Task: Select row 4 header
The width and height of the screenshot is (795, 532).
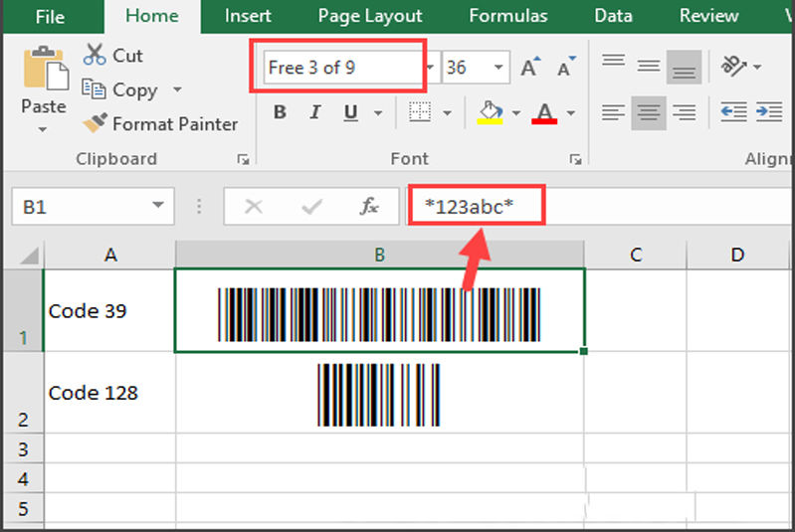Action: (22, 478)
